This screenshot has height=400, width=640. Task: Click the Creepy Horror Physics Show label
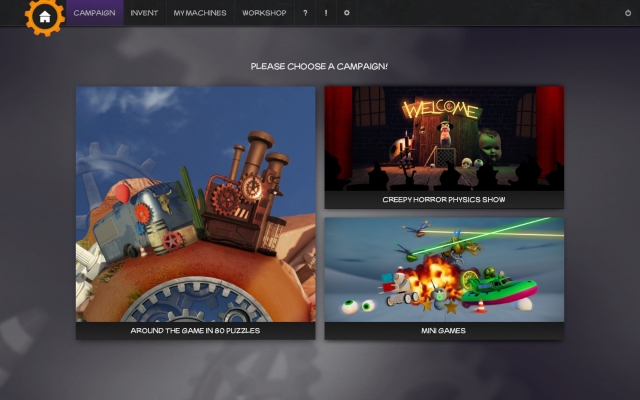click(x=444, y=200)
